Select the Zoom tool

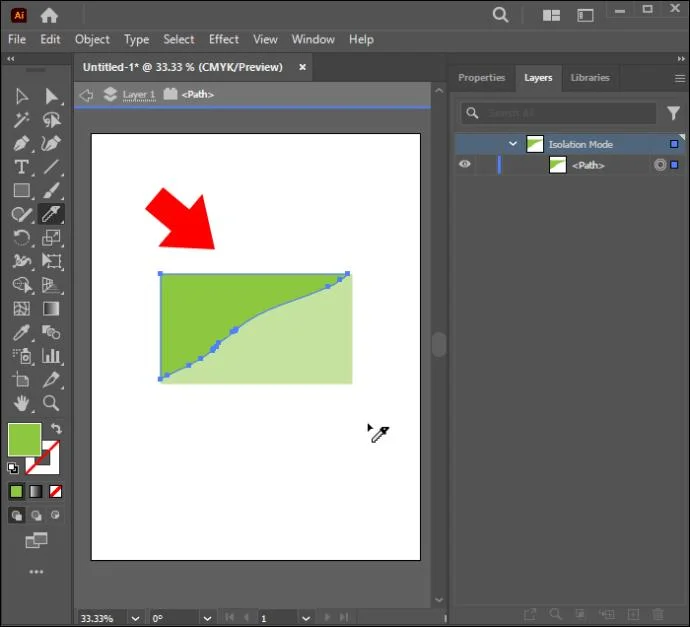(51, 403)
